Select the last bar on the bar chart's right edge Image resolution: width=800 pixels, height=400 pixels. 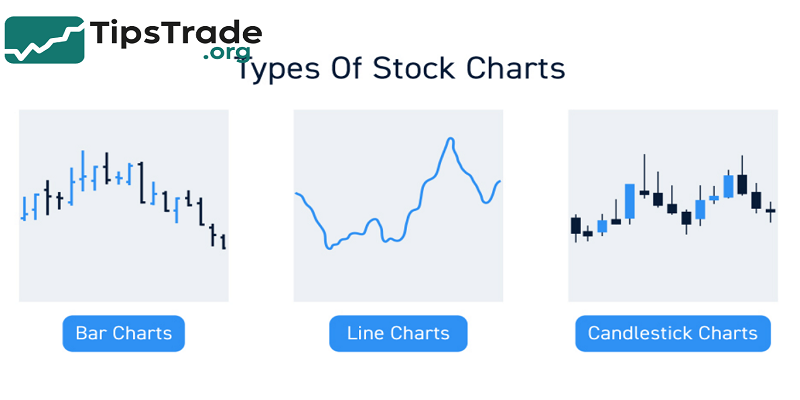pyautogui.click(x=223, y=241)
